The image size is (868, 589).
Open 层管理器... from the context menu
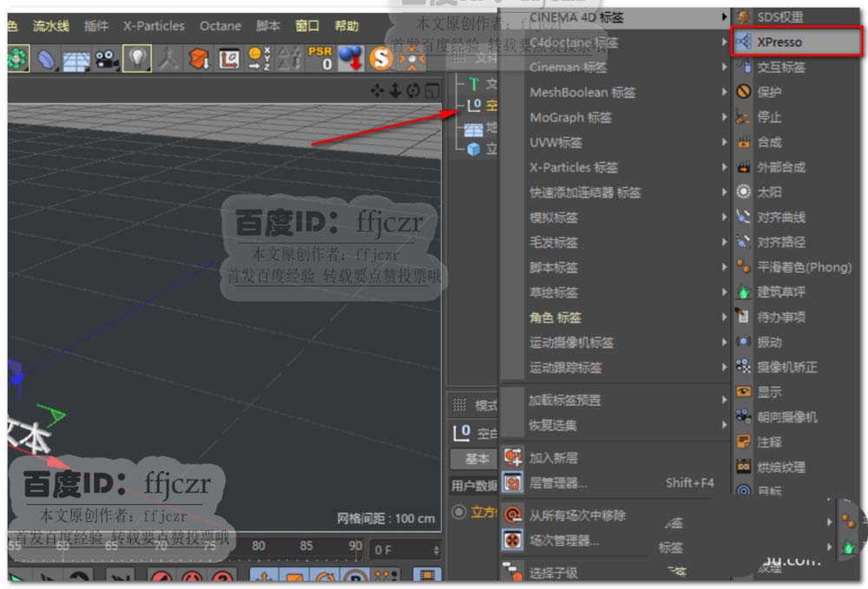tap(615, 483)
